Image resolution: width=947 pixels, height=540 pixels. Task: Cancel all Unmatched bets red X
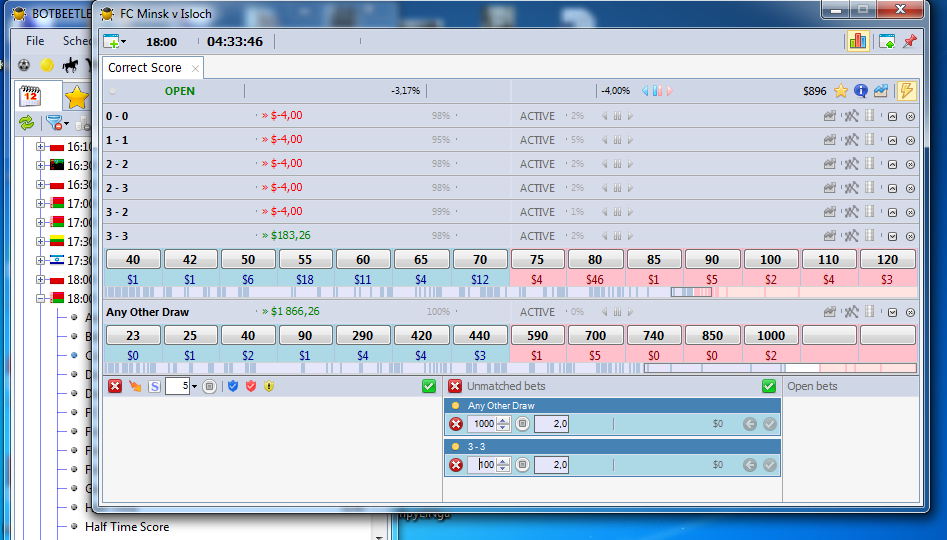455,386
